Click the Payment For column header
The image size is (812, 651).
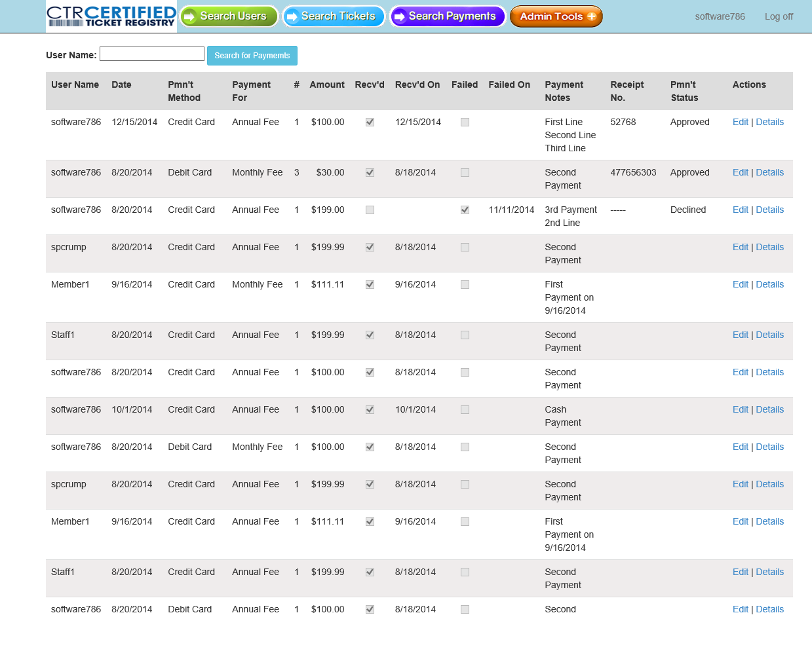click(x=251, y=91)
